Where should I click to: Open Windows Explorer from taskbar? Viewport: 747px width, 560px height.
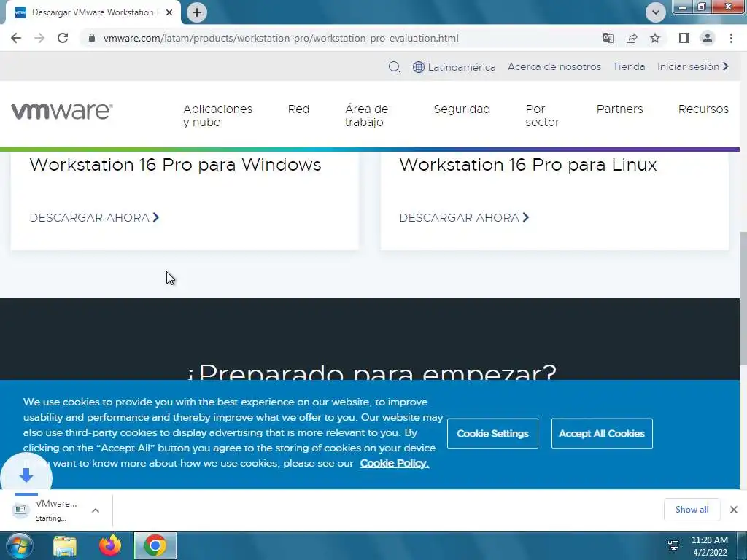65,545
